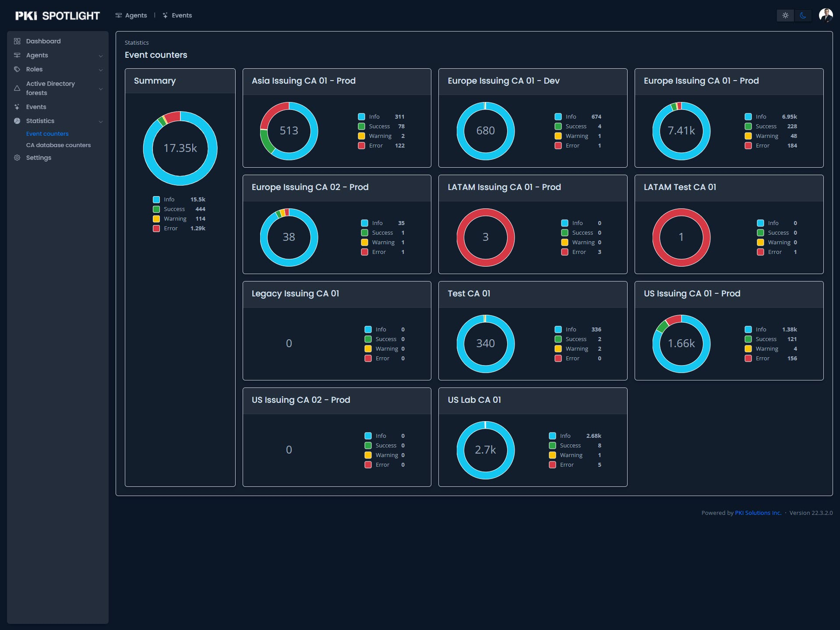Click the user avatar in the top bar
The width and height of the screenshot is (840, 630).
pyautogui.click(x=825, y=15)
